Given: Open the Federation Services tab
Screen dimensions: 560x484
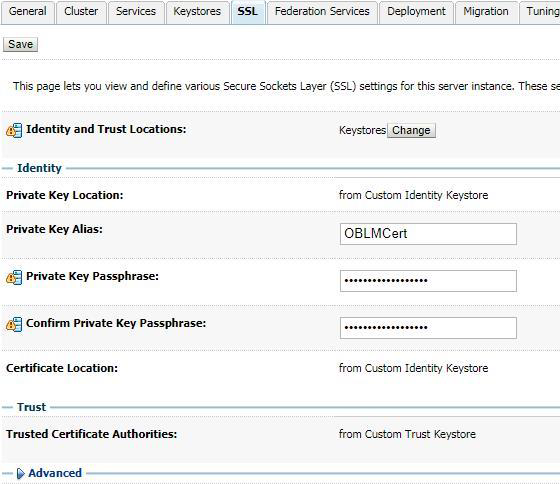Looking at the screenshot, I should 322,12.
